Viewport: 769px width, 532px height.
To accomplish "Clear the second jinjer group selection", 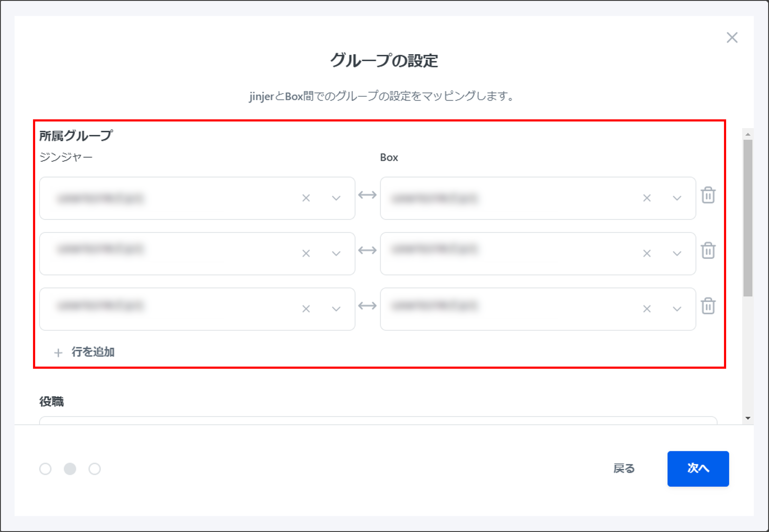I will (x=306, y=253).
